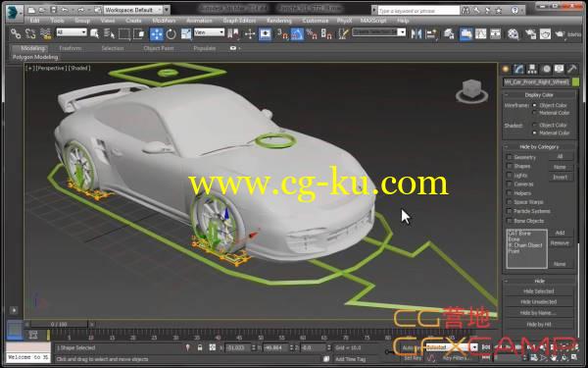588x368 pixels.
Task: Check the Particle Systems hide category
Action: tap(510, 211)
